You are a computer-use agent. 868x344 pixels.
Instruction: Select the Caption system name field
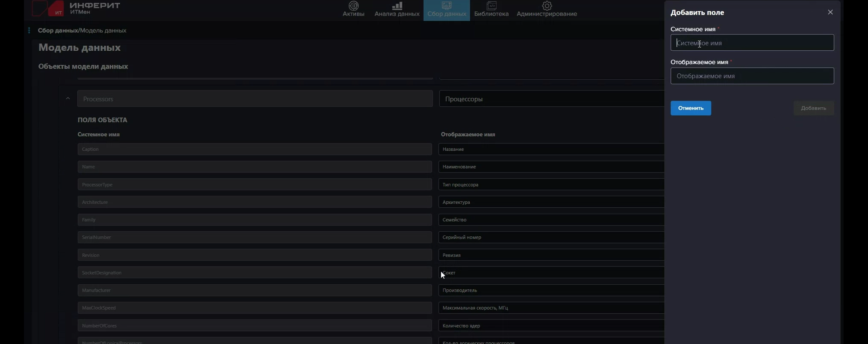pos(255,149)
